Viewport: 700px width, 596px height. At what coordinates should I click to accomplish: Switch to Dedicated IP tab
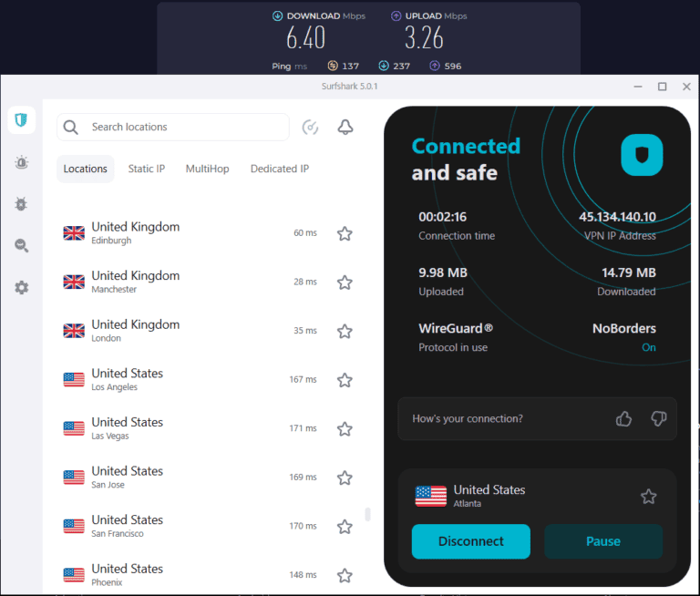click(x=280, y=169)
